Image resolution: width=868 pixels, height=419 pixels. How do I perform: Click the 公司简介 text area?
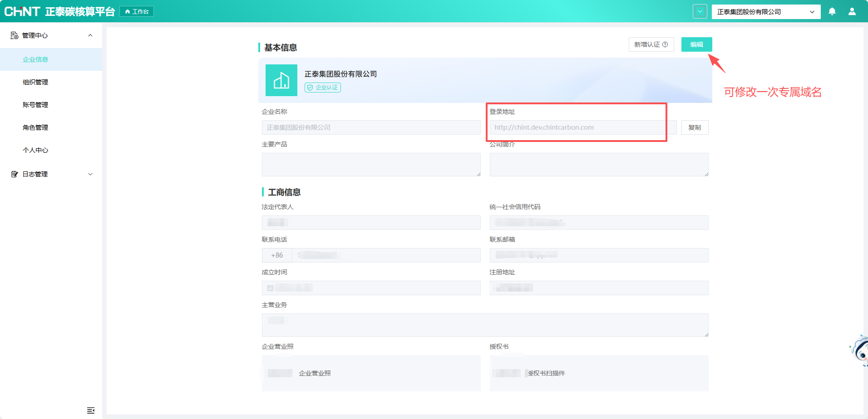599,165
